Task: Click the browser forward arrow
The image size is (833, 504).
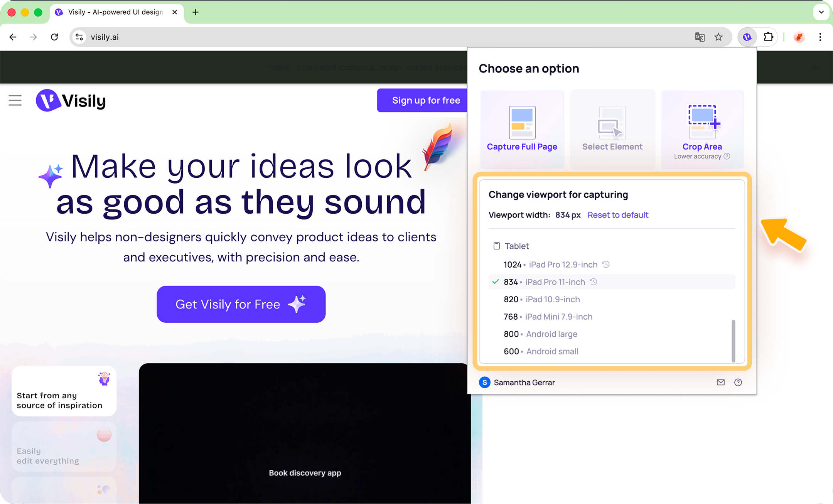Action: click(x=34, y=37)
